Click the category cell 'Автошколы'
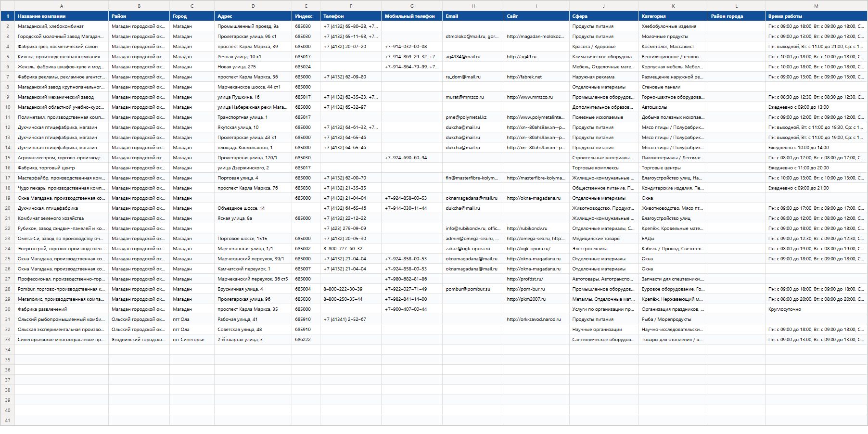Image resolution: width=868 pixels, height=434 pixels. click(673, 107)
